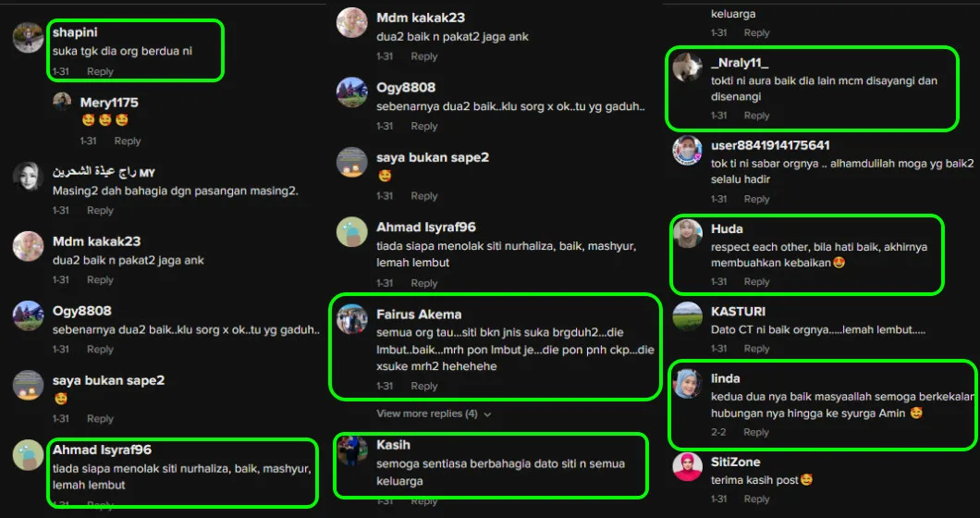Open _Nraly11_ cat avatar

coord(688,67)
